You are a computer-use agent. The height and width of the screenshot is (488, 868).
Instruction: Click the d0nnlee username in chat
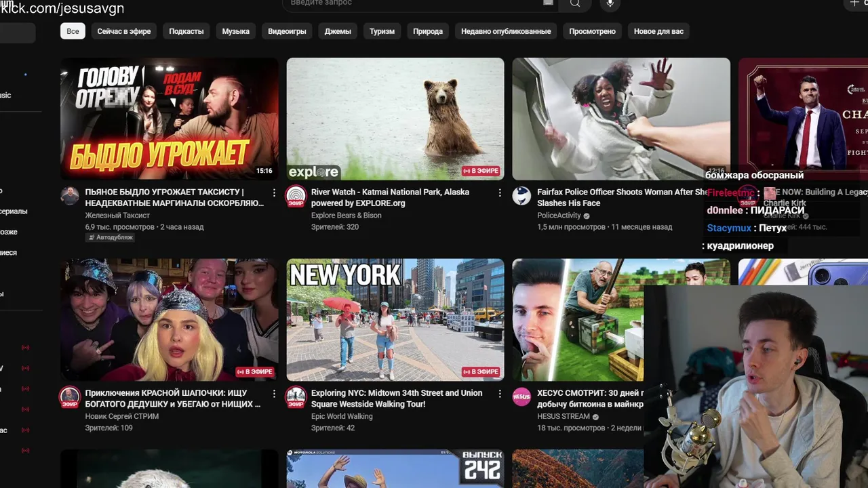click(725, 211)
